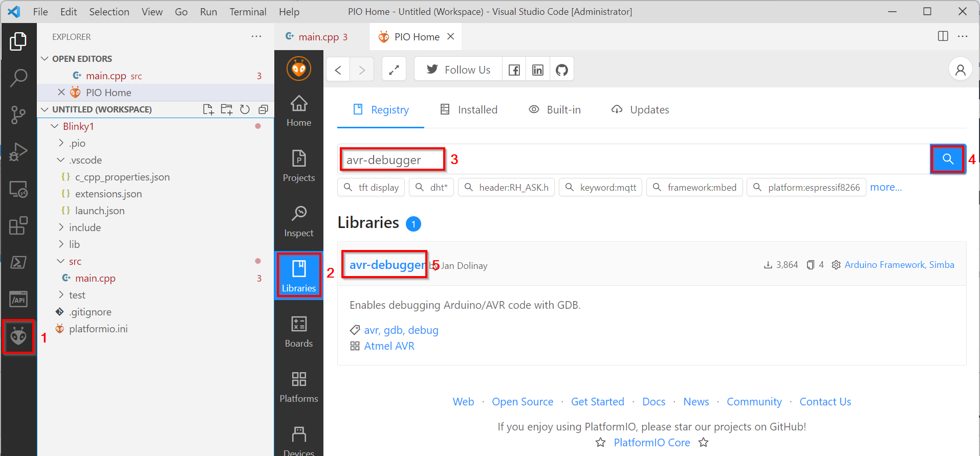
Task: Expand the include folder
Action: [x=61, y=227]
